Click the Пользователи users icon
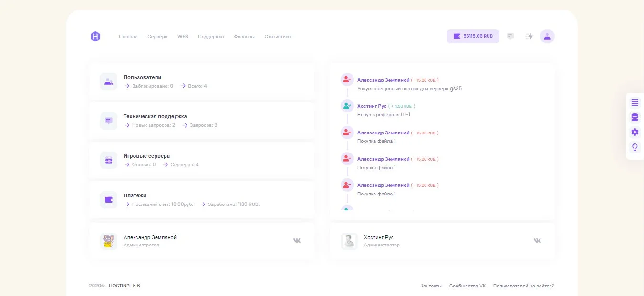This screenshot has height=296, width=644. coord(109,82)
